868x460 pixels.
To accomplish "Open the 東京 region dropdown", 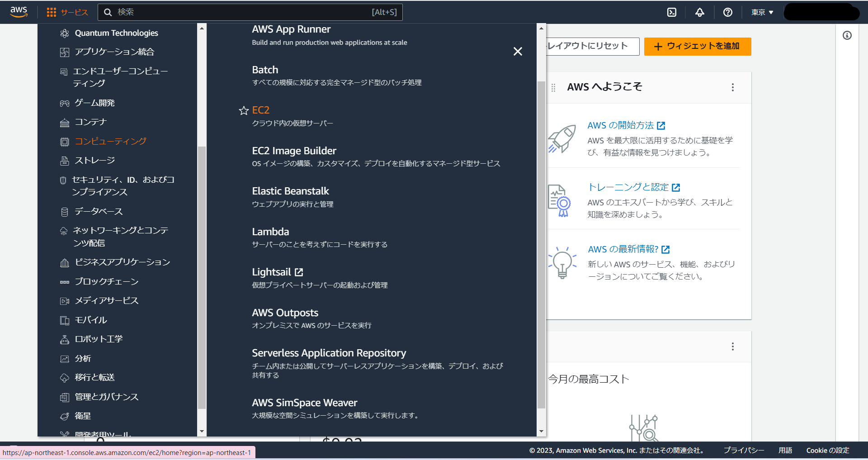I will (x=762, y=12).
